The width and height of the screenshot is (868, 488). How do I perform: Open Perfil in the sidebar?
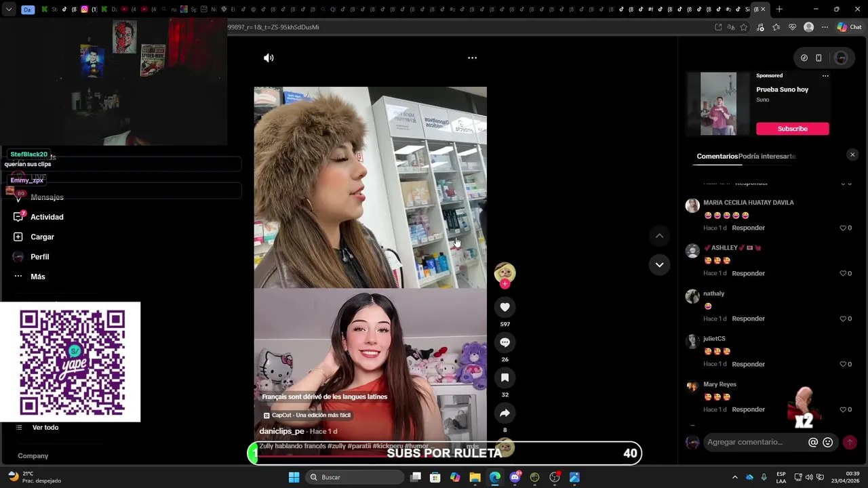coord(39,257)
